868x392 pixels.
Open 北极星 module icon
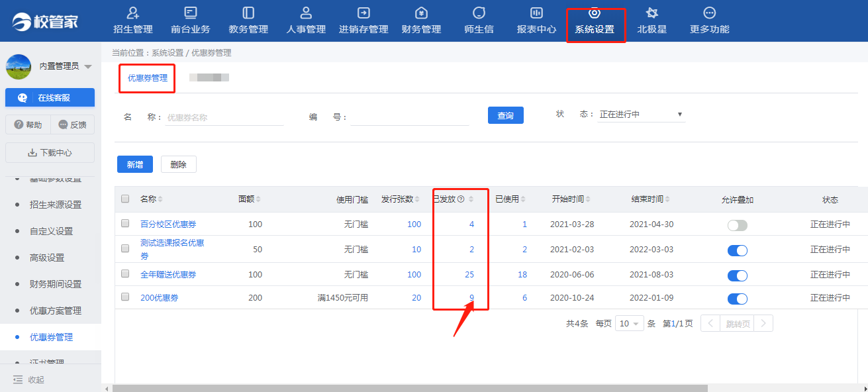coord(652,13)
